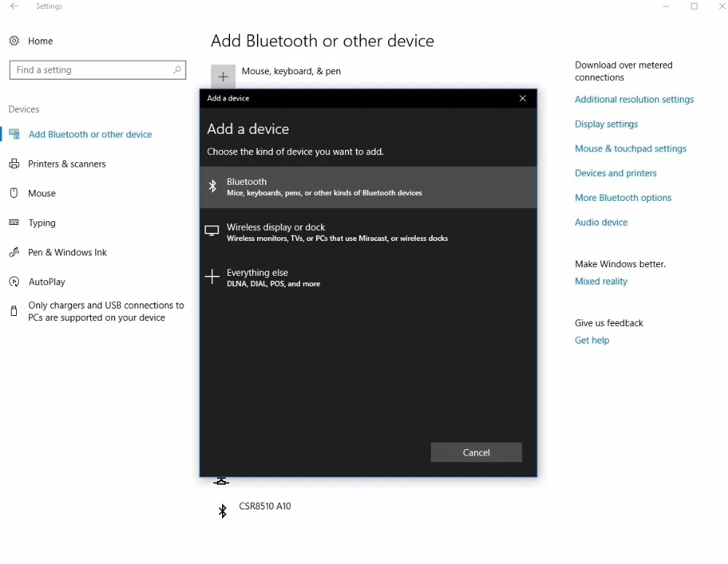This screenshot has height=564, width=728.
Task: Click the Pen & Windows Ink icon
Action: (15, 252)
